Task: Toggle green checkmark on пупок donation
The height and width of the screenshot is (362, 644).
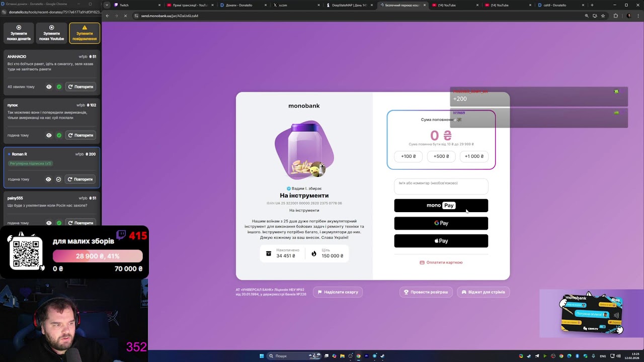Action: (59, 135)
